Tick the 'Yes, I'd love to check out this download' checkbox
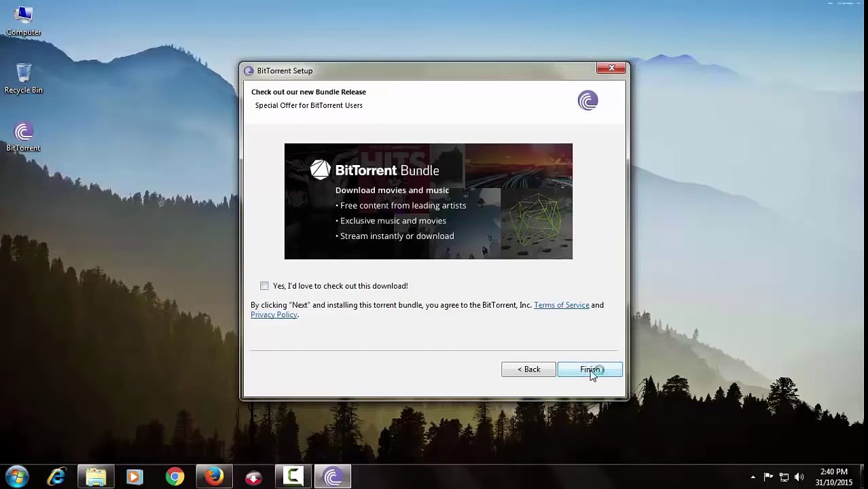 point(264,286)
